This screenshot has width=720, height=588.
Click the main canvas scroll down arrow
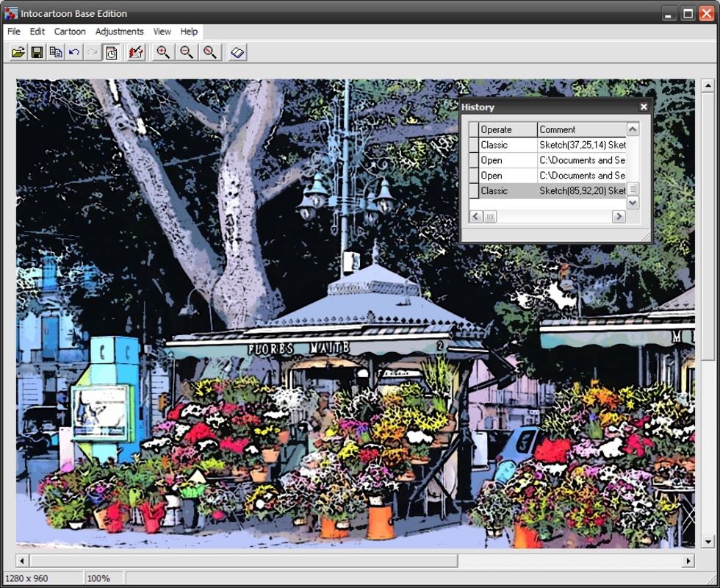pyautogui.click(x=708, y=542)
